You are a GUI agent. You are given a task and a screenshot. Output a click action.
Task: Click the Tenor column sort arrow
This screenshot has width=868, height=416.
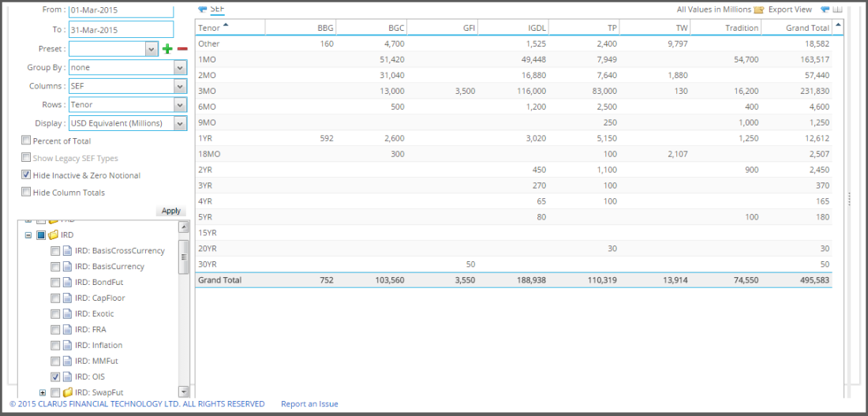pyautogui.click(x=226, y=25)
